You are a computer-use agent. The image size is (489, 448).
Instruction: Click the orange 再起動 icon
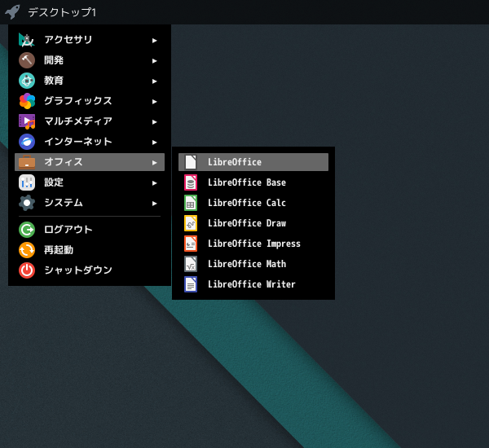(27, 250)
